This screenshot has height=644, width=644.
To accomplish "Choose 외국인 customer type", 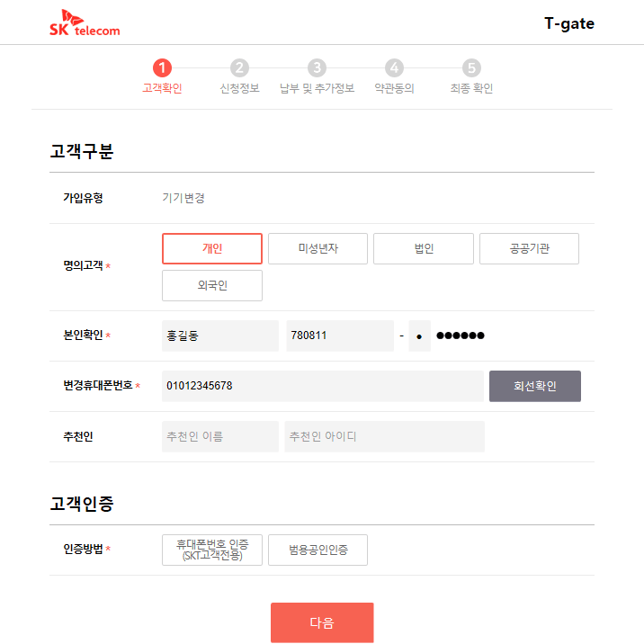I will pyautogui.click(x=212, y=285).
